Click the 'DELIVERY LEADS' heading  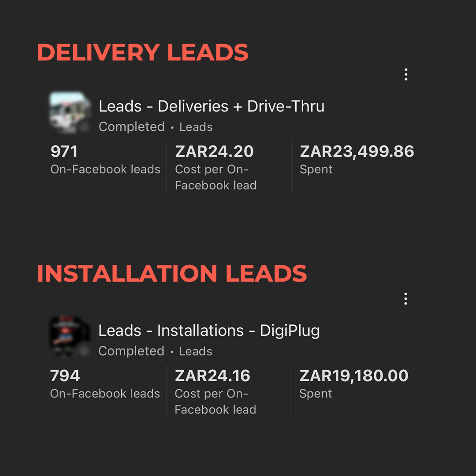click(x=143, y=53)
